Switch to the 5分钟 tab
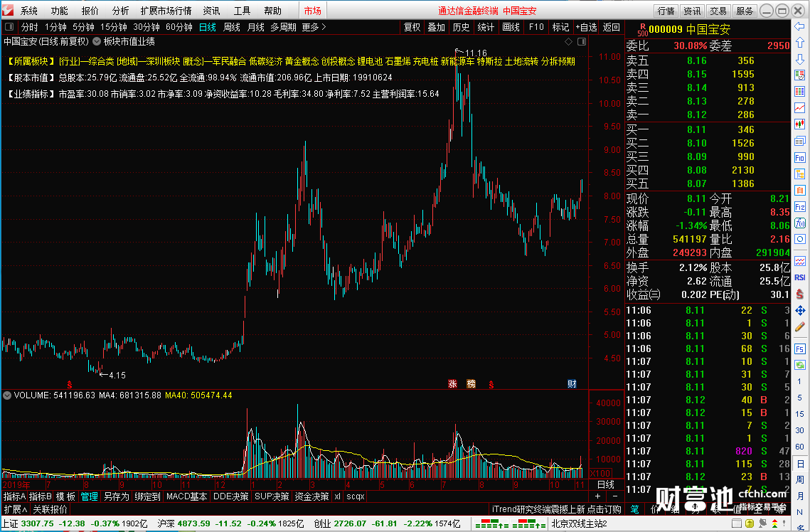 83,27
